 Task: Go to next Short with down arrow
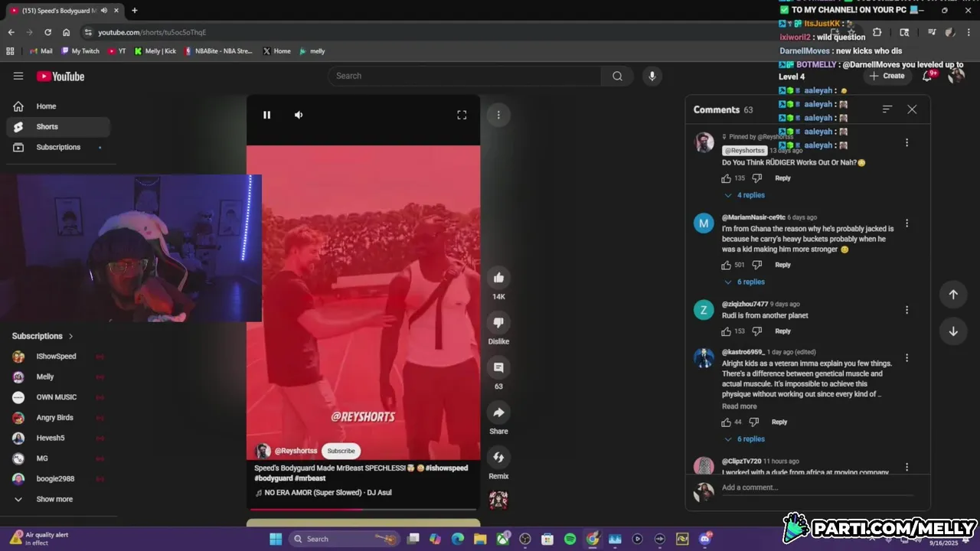(953, 331)
